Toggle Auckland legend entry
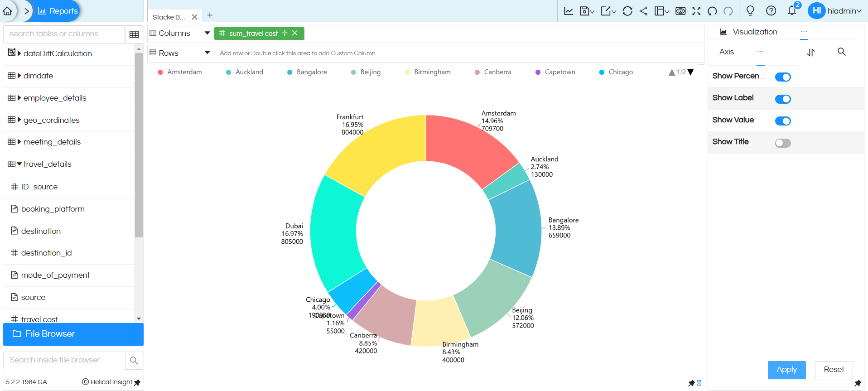 (245, 72)
